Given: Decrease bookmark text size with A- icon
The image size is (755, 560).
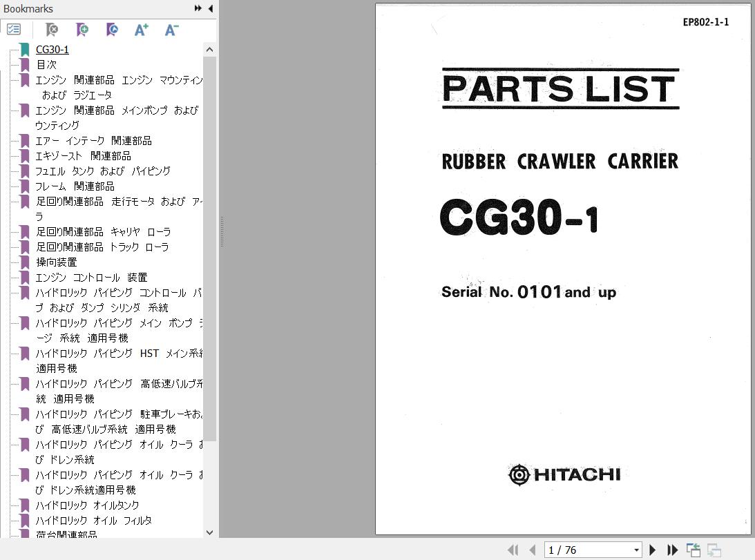Looking at the screenshot, I should click(171, 30).
